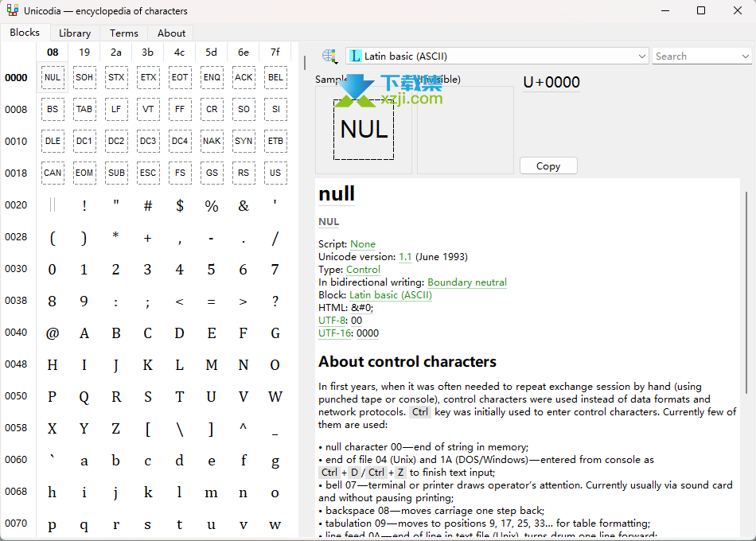Viewport: 756px width, 541px height.
Task: Select the CR carriage return cell
Action: click(x=212, y=110)
